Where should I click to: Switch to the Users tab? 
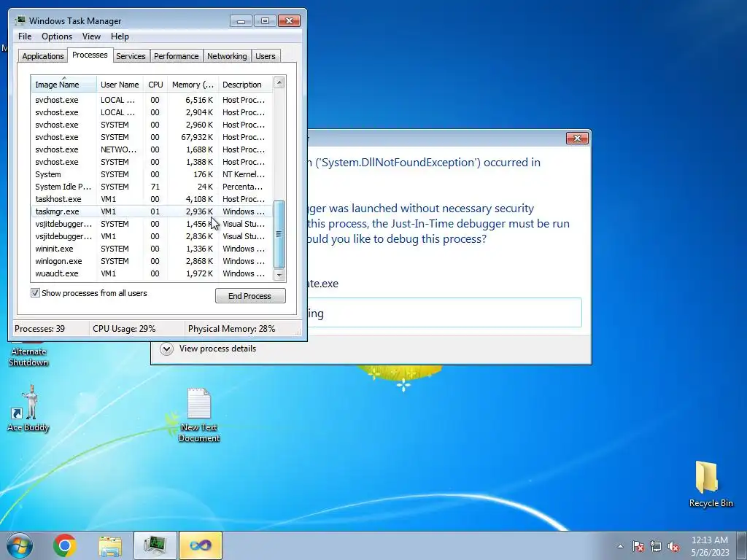click(x=266, y=56)
